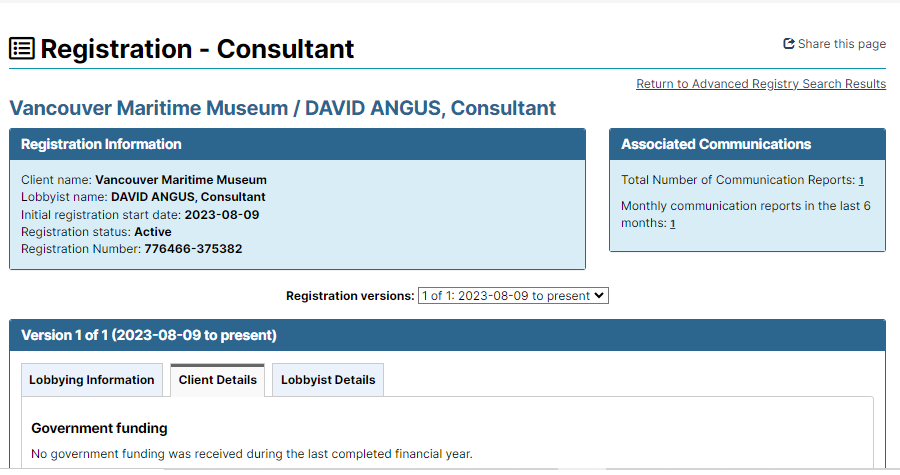
Task: Click the Government funding heading
Action: (x=99, y=428)
